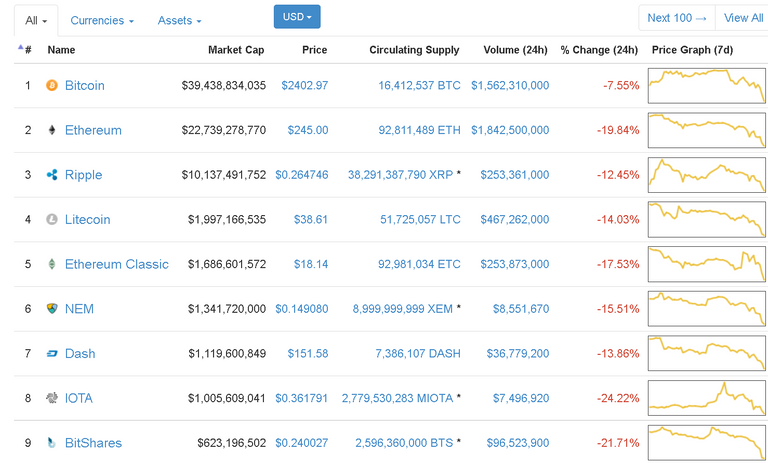This screenshot has height=463, width=768.
Task: Go to Next 100 results
Action: pyautogui.click(x=677, y=18)
